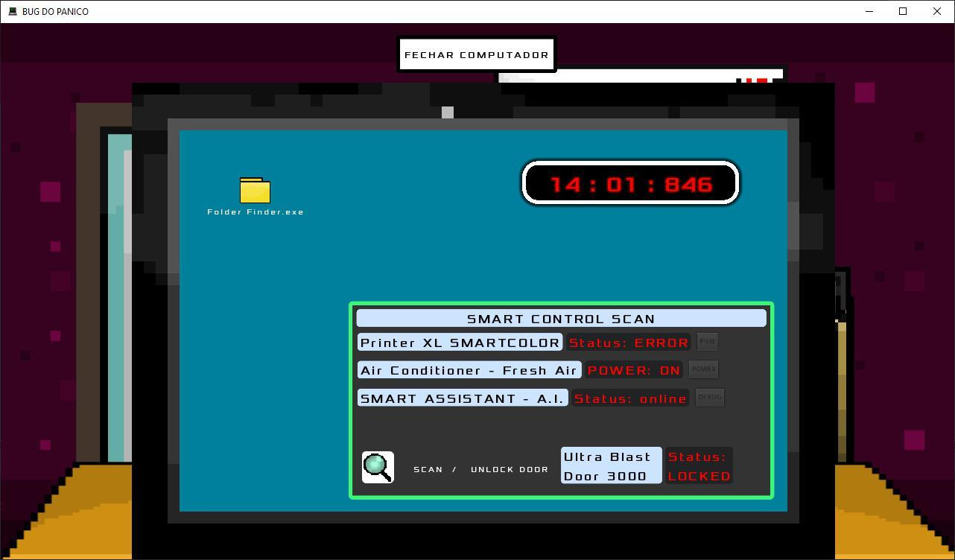Click the Status: LOCKED door indicator
The image size is (955, 560).
(x=699, y=466)
